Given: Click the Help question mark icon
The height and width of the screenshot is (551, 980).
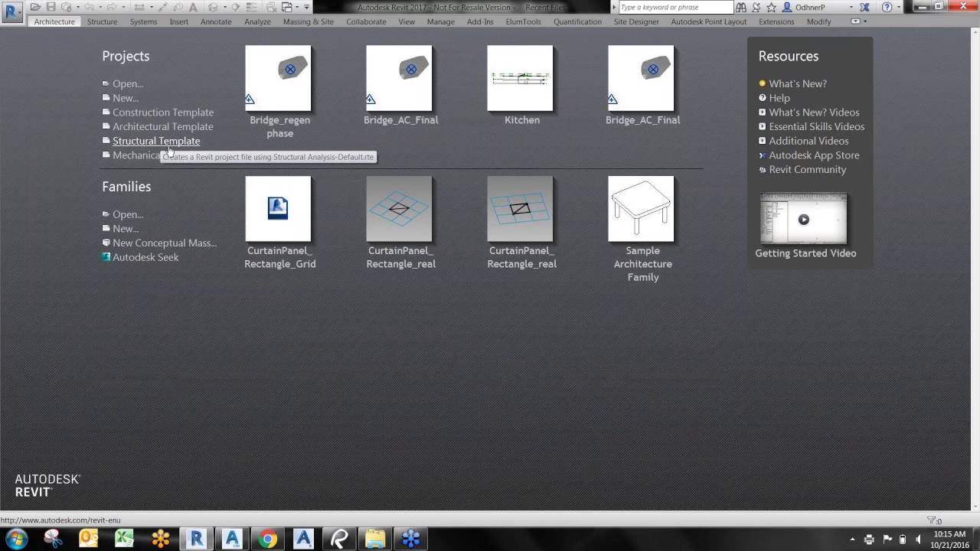Looking at the screenshot, I should tap(887, 7).
